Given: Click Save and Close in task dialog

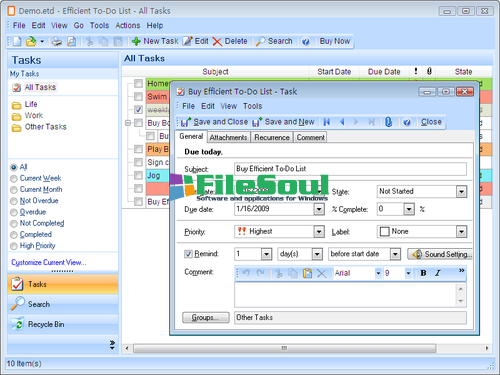Looking at the screenshot, I should (214, 122).
